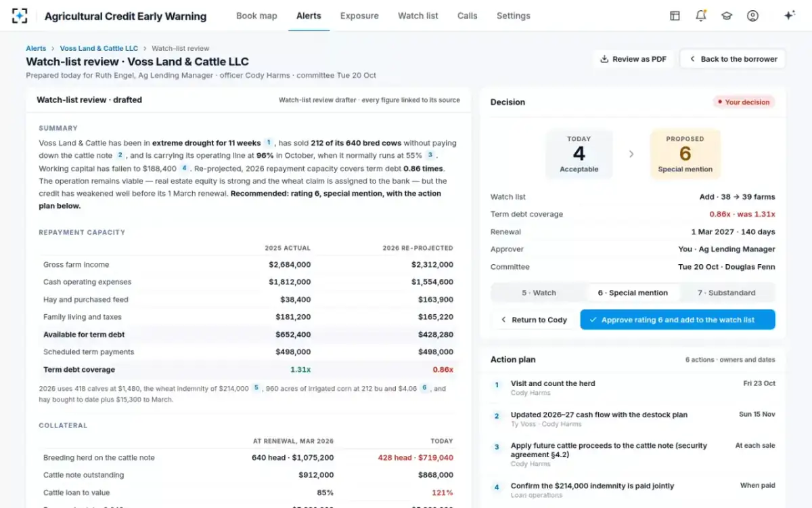Click the Your decision status badge

coord(744,102)
